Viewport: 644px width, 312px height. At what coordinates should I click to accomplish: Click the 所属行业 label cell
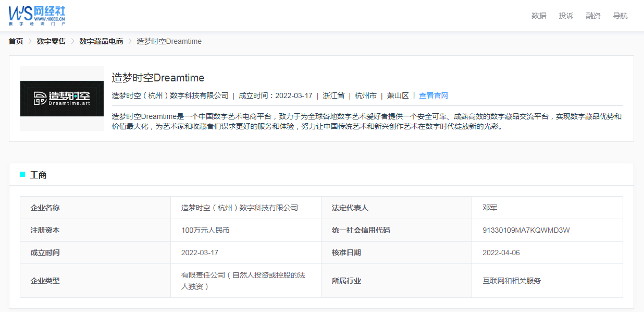(x=397, y=281)
